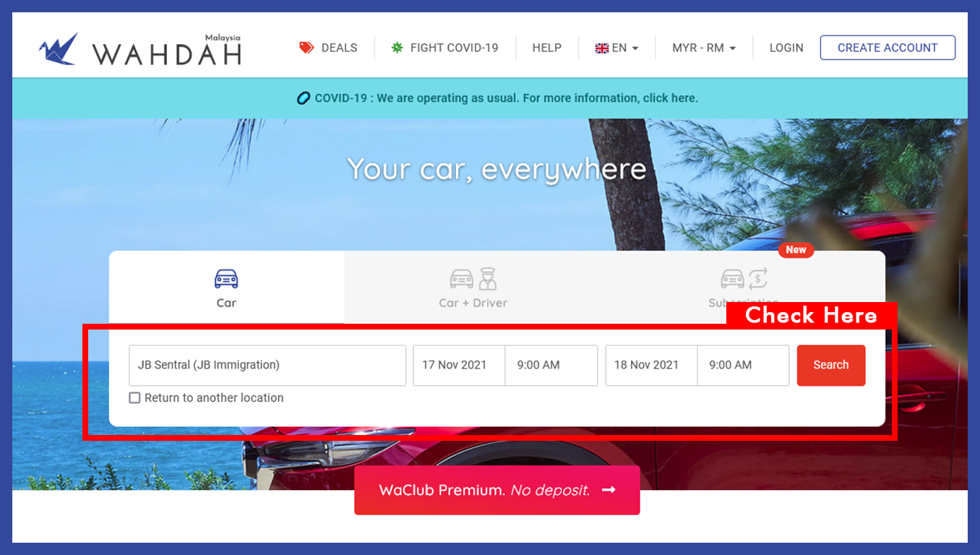This screenshot has width=980, height=555.
Task: Select the Car tab
Action: pos(226,287)
